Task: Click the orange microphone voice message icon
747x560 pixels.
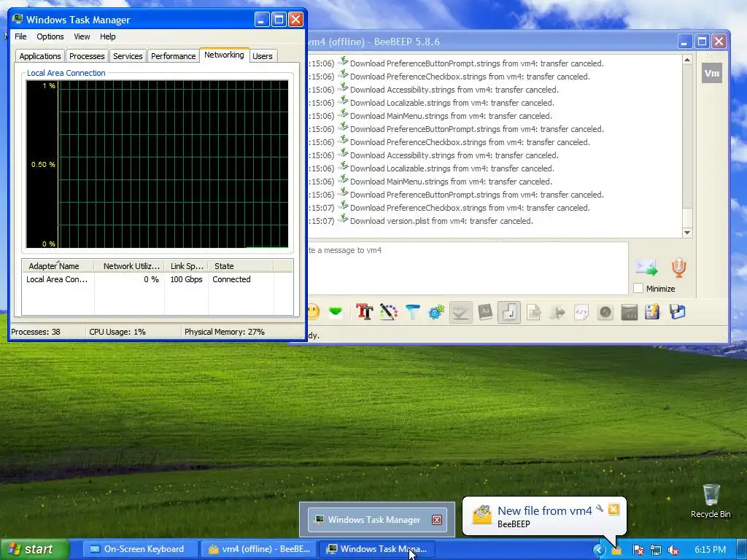Action: tap(679, 268)
